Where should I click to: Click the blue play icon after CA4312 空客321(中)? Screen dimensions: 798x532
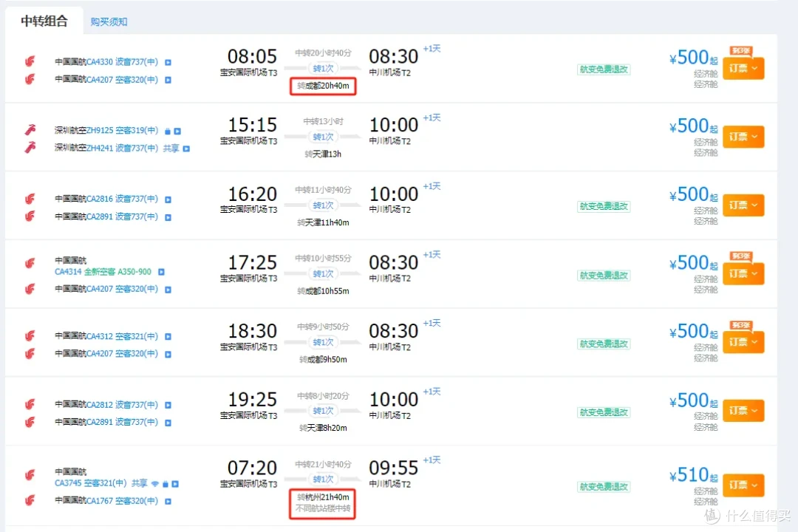coord(168,336)
